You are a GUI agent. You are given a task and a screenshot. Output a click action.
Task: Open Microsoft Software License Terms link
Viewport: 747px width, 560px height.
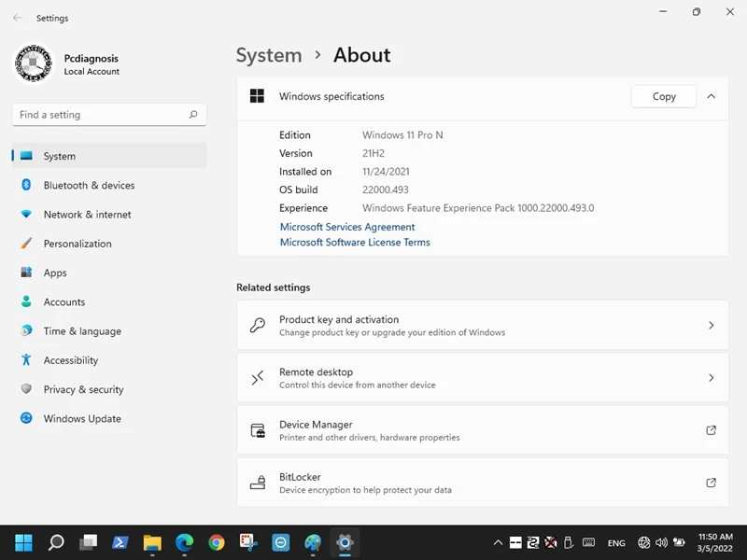coord(355,243)
